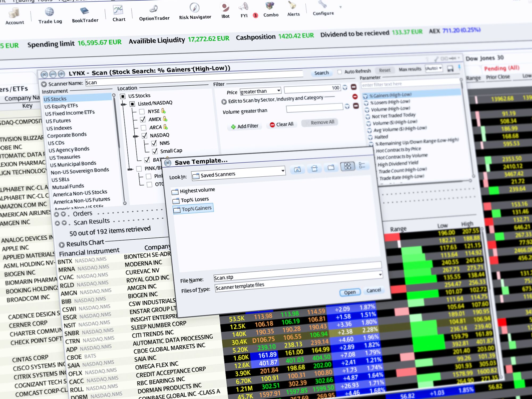Image resolution: width=532 pixels, height=399 pixels.
Task: Click Remove All filters button
Action: pos(320,122)
